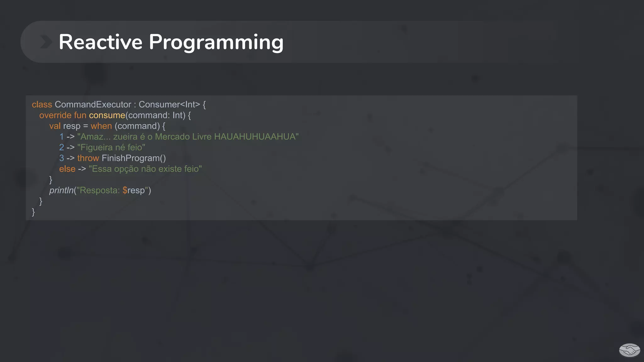The height and width of the screenshot is (362, 644).
Task: Click the 'else -> "Essa opção não existe feio"' line
Action: pyautogui.click(x=130, y=169)
